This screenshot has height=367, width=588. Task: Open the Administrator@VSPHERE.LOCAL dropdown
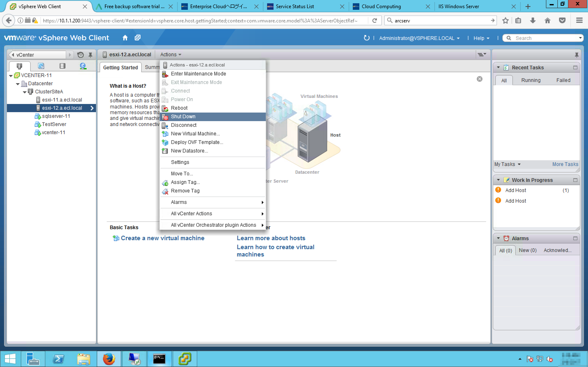(x=419, y=38)
